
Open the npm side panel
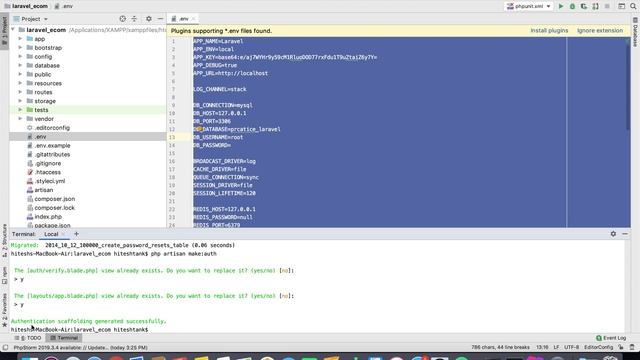pos(4,276)
